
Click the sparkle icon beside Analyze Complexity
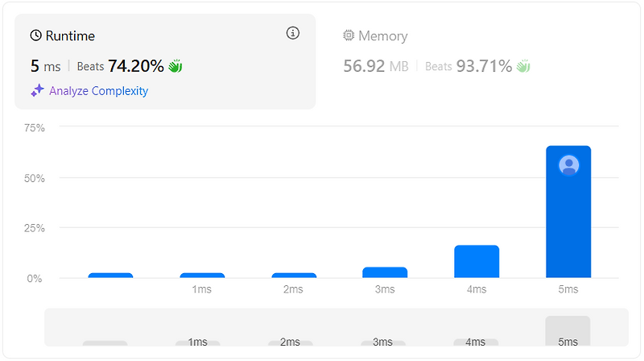coord(37,90)
